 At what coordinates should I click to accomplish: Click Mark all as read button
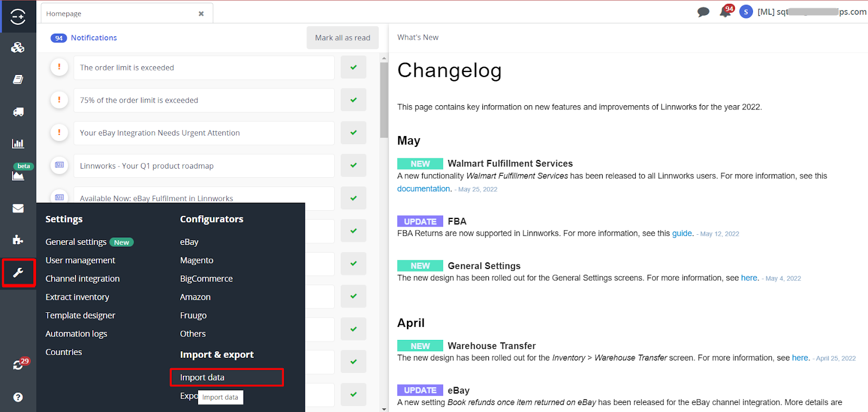(342, 38)
